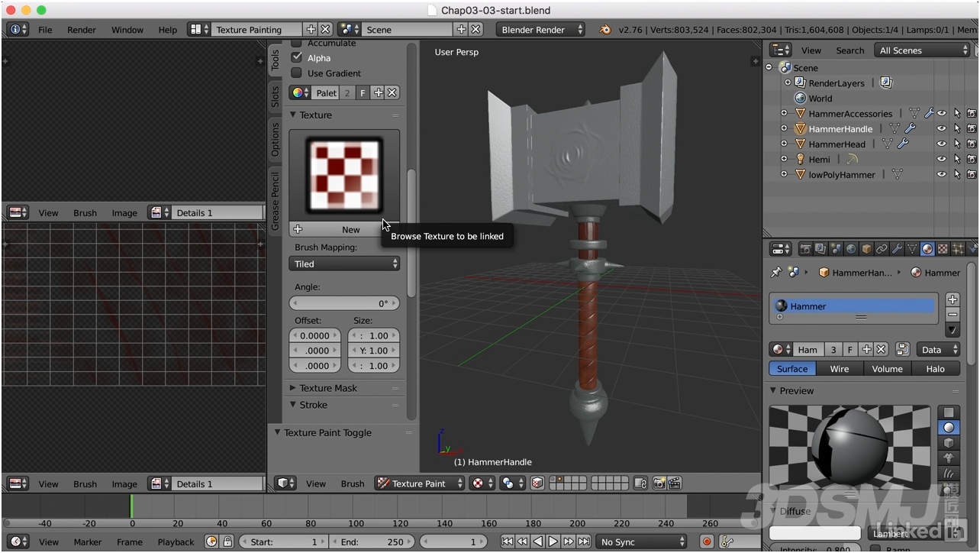Add a new palette with plus icon

pos(378,93)
